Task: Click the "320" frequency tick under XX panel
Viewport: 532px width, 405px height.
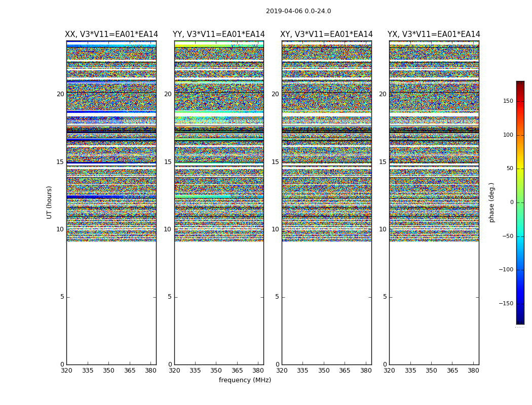Action: [66, 371]
